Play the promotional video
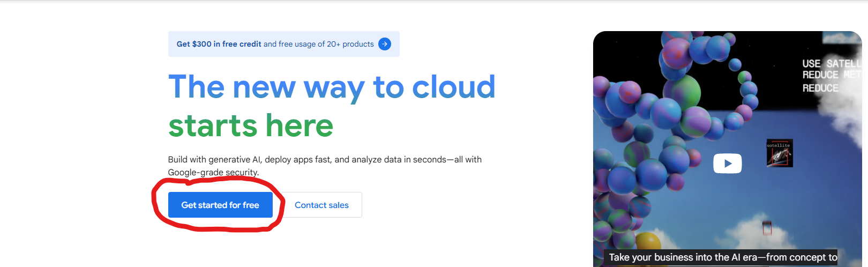This screenshot has height=267, width=868. [x=727, y=164]
